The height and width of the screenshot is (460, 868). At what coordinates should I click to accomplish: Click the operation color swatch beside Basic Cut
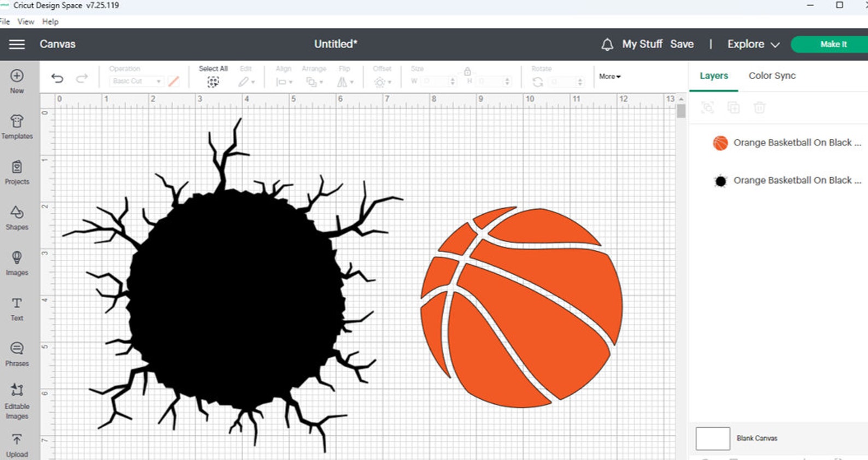pyautogui.click(x=174, y=81)
